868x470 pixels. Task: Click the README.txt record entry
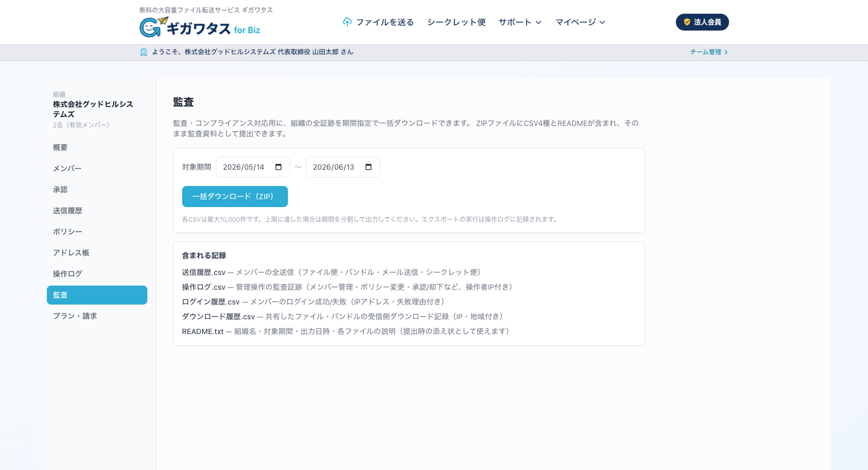pos(346,331)
